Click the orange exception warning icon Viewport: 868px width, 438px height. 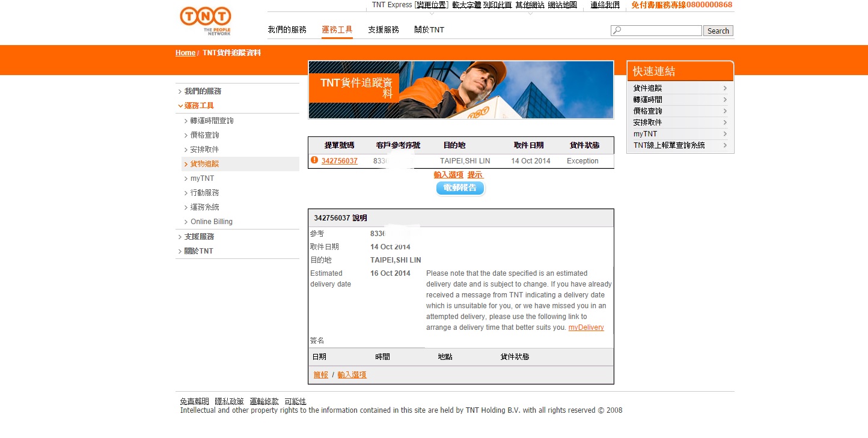click(x=314, y=160)
